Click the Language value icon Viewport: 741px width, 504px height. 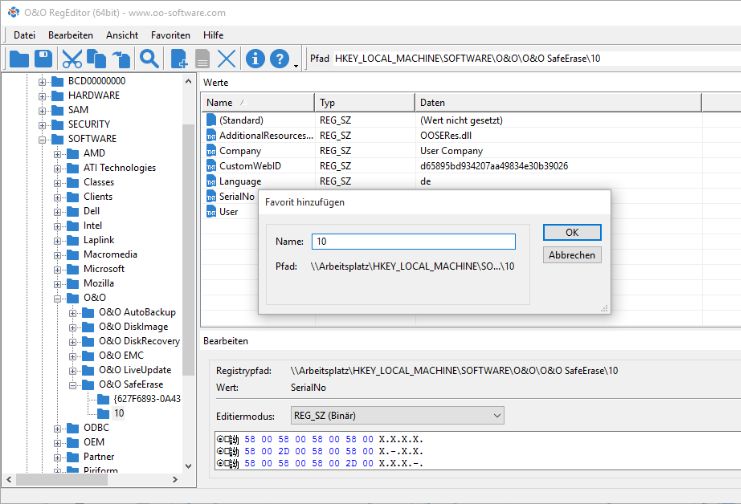211,181
